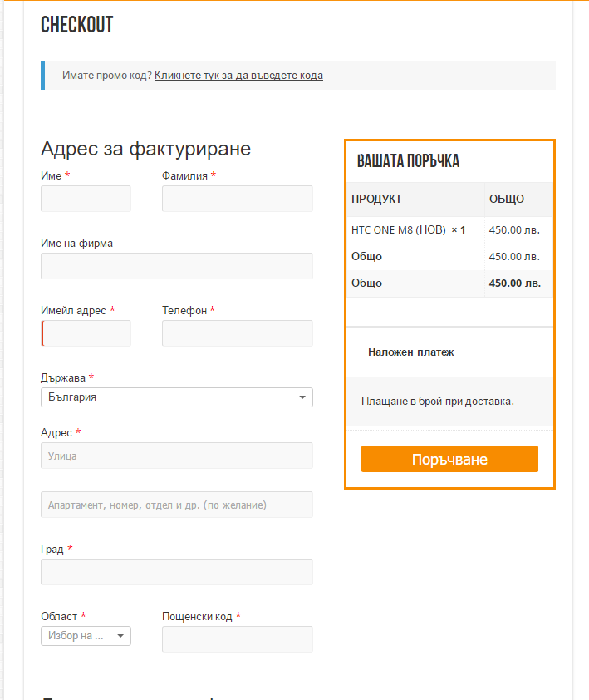Click the 'ВАШАТА ПОРЪЧКА' heading

[x=408, y=161]
